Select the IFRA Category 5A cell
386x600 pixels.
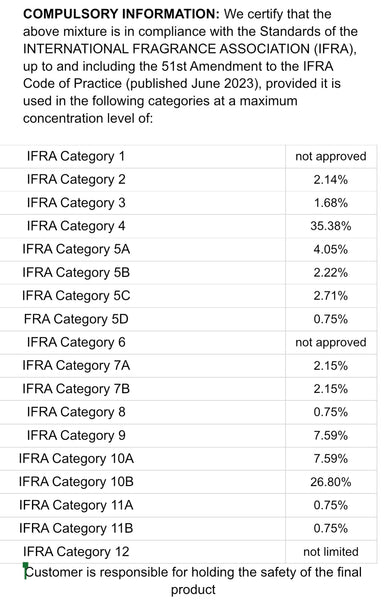[142, 249]
